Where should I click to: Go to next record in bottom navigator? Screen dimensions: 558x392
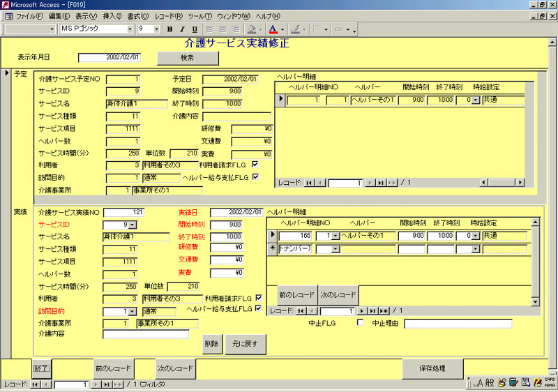(96, 384)
